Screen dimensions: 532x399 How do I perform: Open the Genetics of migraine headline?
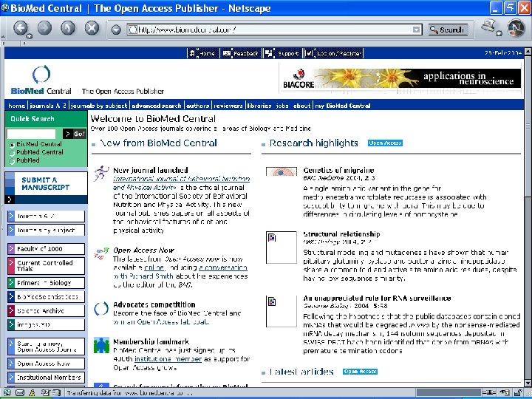click(338, 171)
